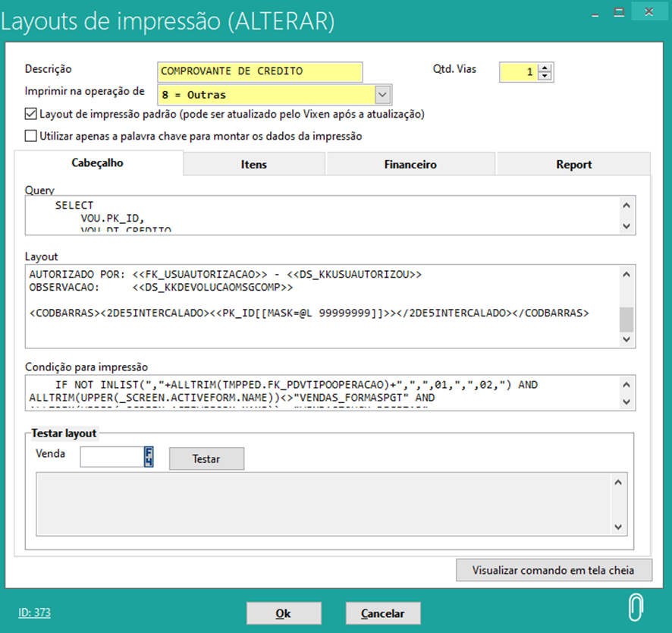
Task: Click the paperclip attachment icon
Action: pyautogui.click(x=635, y=608)
